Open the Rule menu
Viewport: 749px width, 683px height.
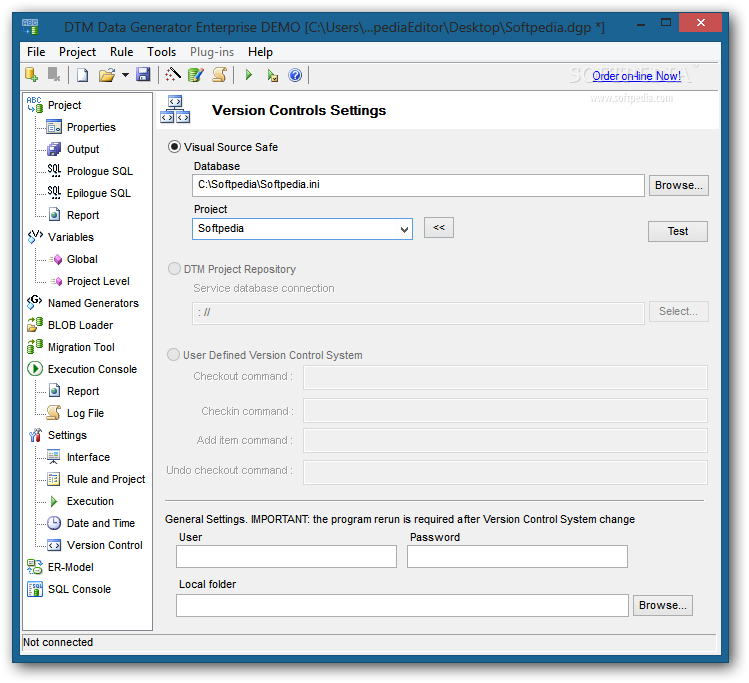point(122,52)
